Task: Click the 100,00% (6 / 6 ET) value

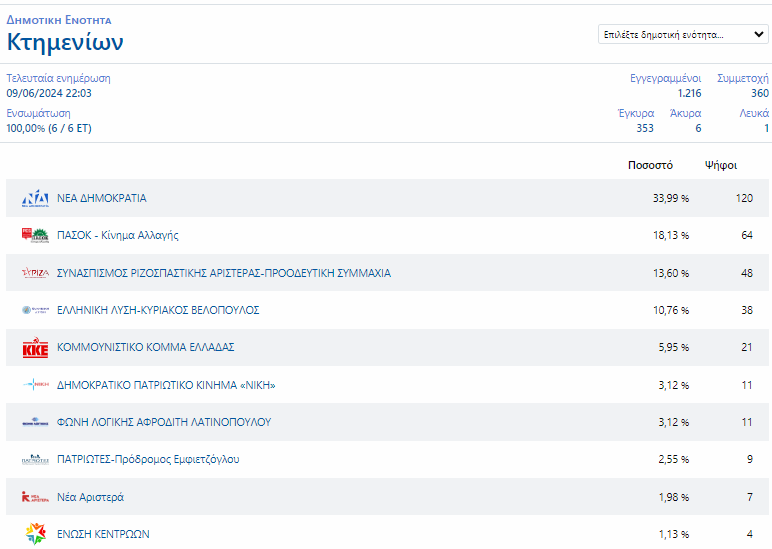Action: (49, 129)
